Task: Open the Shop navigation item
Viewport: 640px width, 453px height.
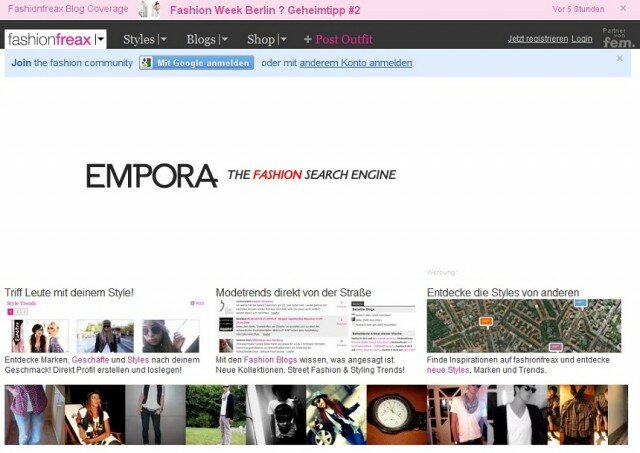Action: 261,40
